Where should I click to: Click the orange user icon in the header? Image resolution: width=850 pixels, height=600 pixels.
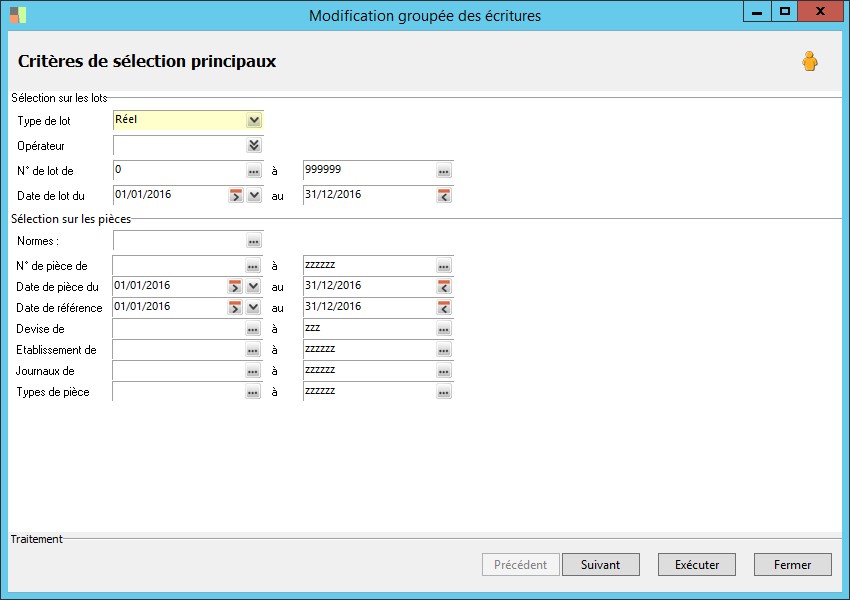click(809, 62)
